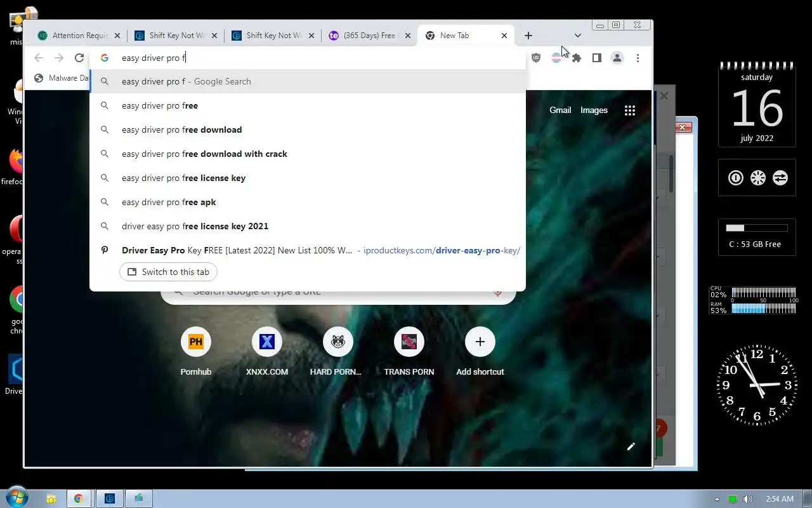Click the striped flag extension icon in toolbar

(556, 58)
